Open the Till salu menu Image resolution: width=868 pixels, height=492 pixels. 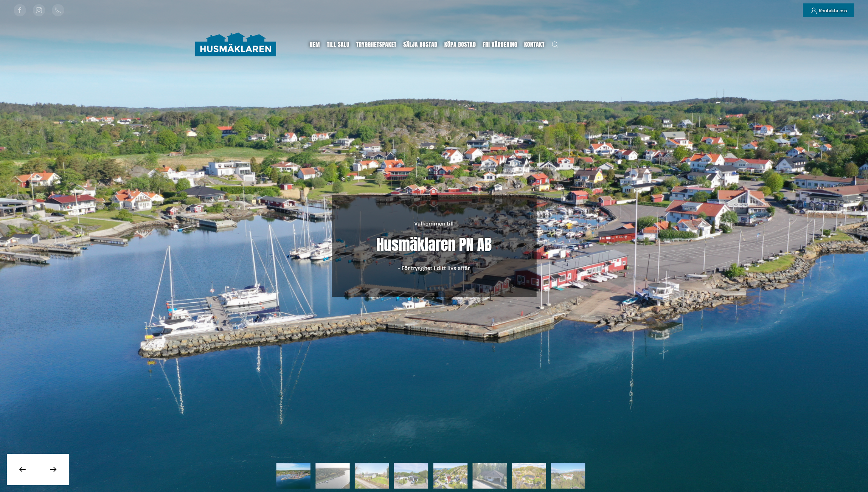[338, 44]
